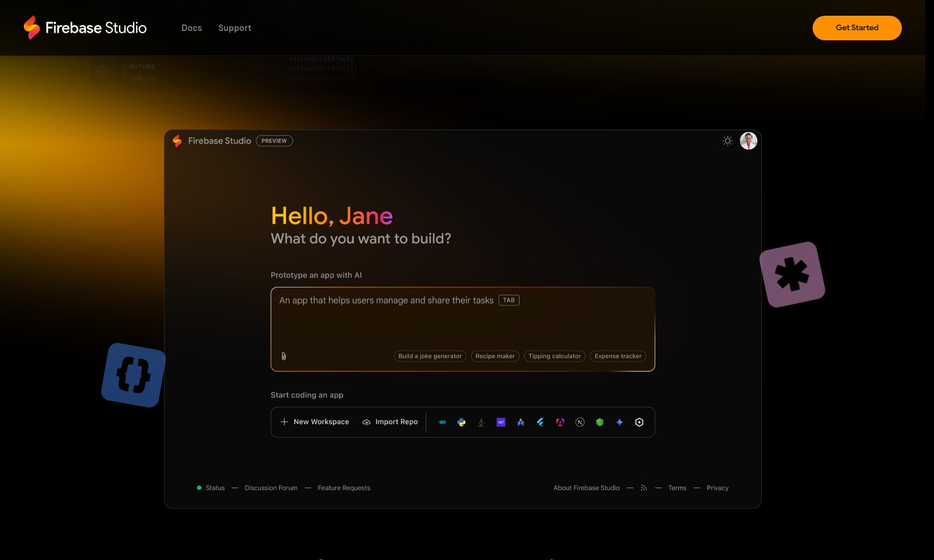The width and height of the screenshot is (934, 560).
Task: Choose the Angular workspace template
Action: pos(559,422)
